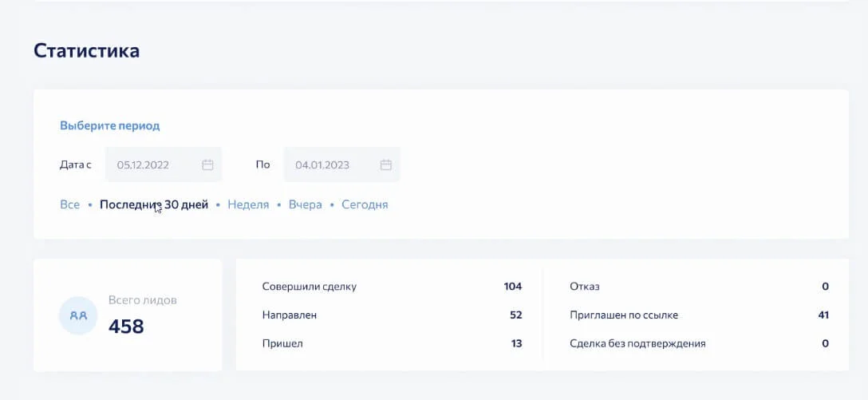Click the start date field 05.12.2022
Viewport: 868px width, 400px height.
[x=164, y=164]
